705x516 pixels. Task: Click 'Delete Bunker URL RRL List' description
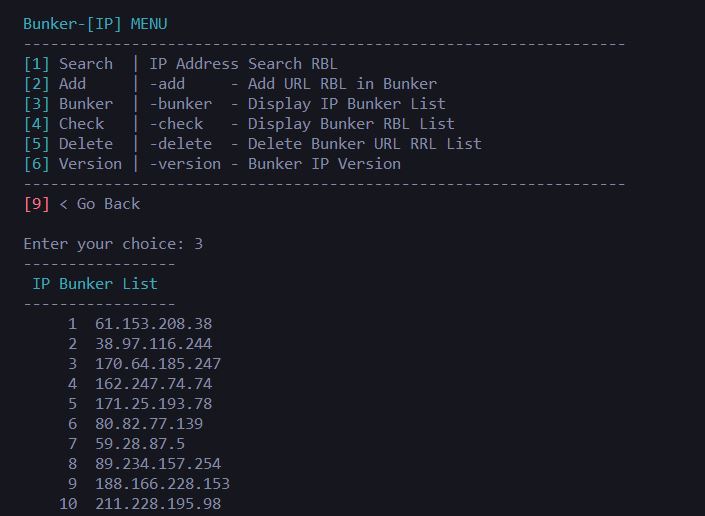365,144
